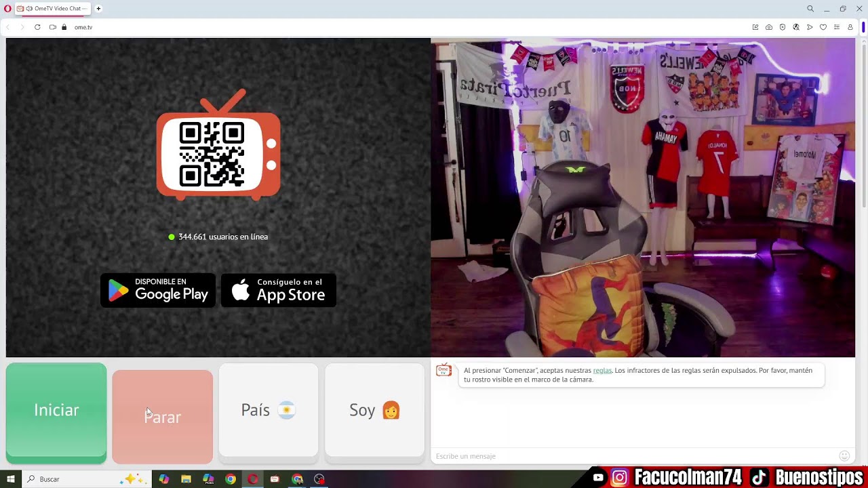This screenshot has width=868, height=488.
Task: Select the OmeTV Video Chat tab
Action: coord(54,9)
